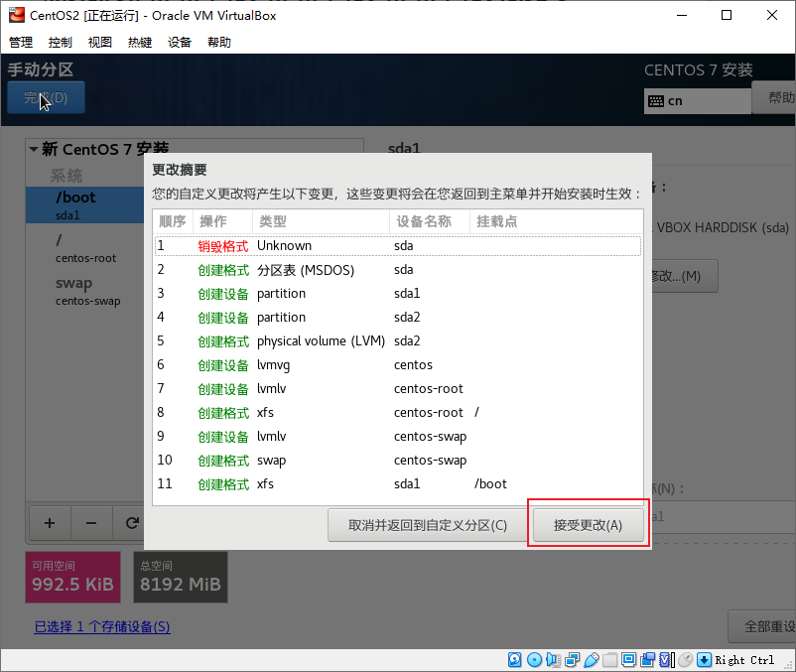Open the 已选择 1 个存储设备(S) link
Screen dimensions: 796x672
(x=102, y=627)
